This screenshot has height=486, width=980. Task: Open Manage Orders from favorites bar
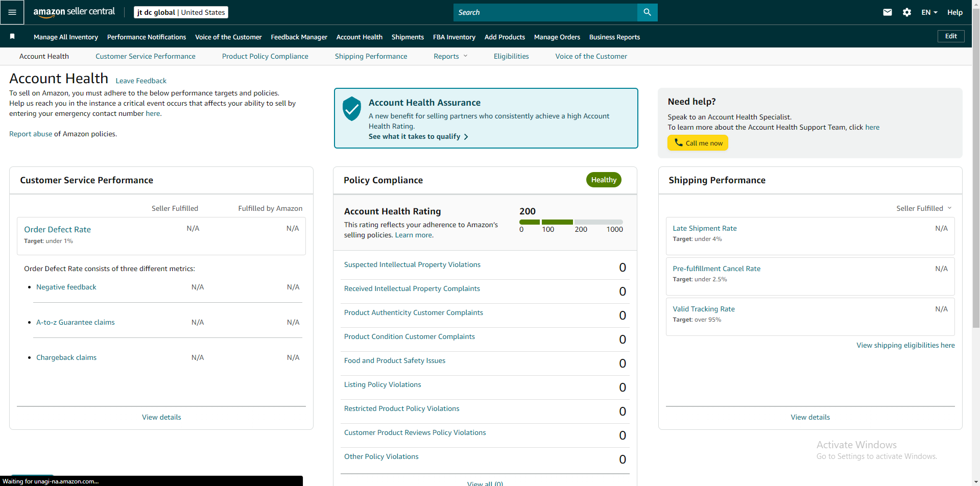pyautogui.click(x=557, y=37)
